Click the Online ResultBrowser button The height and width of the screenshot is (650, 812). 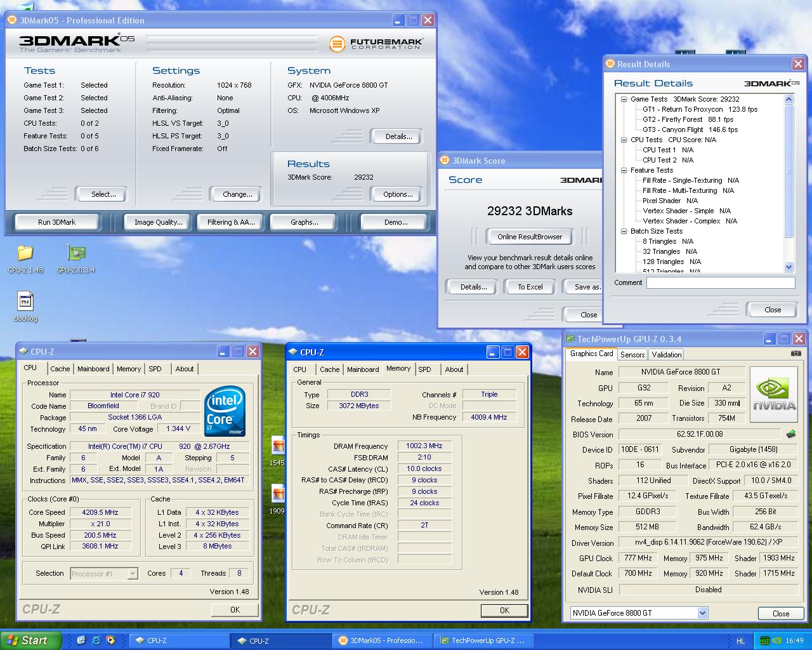pos(530,237)
